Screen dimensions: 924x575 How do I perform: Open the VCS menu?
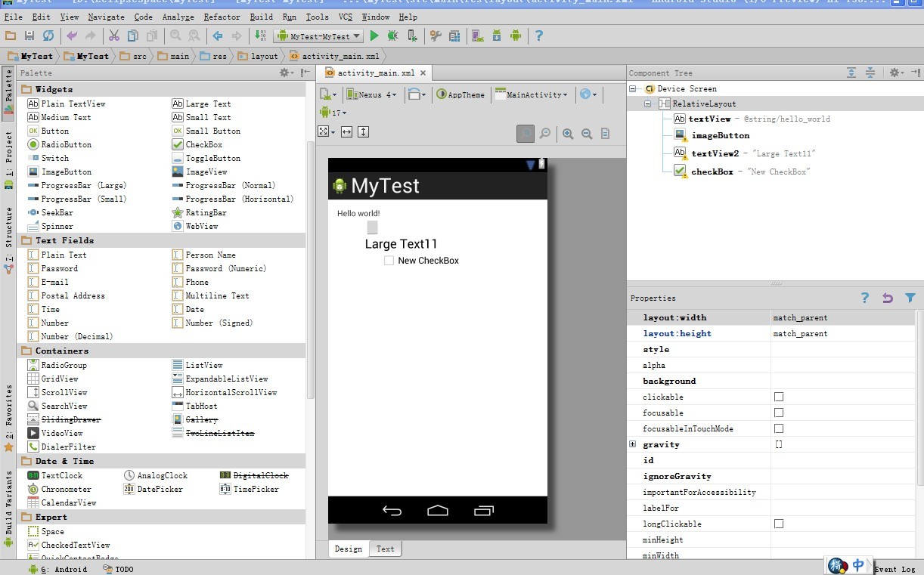[345, 17]
